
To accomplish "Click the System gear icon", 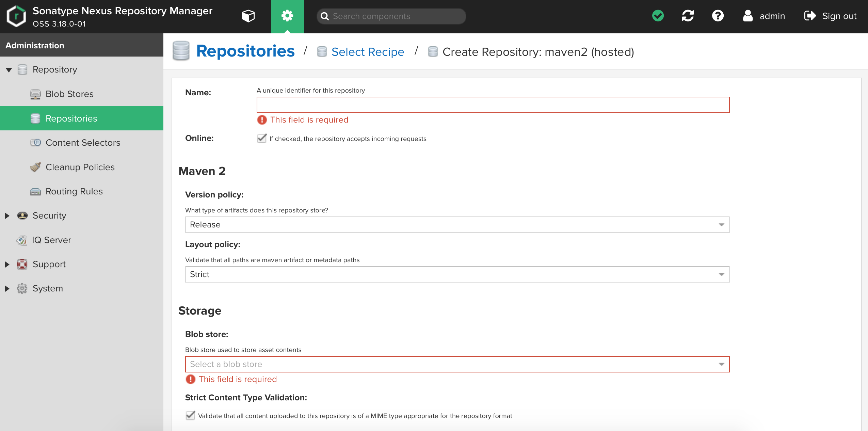I will pos(22,288).
